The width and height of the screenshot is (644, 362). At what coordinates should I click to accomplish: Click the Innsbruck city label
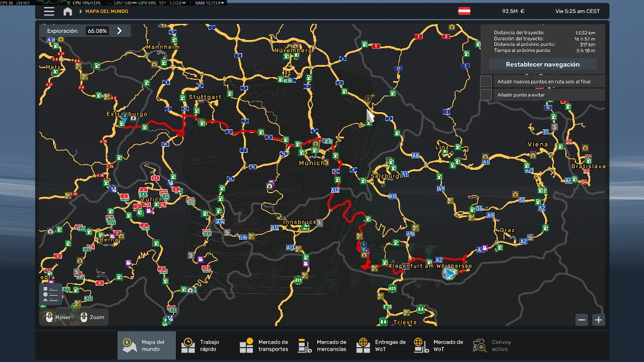pos(300,222)
